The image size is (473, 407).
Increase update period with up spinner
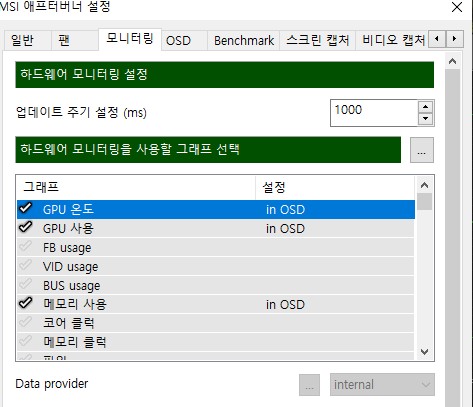click(425, 107)
